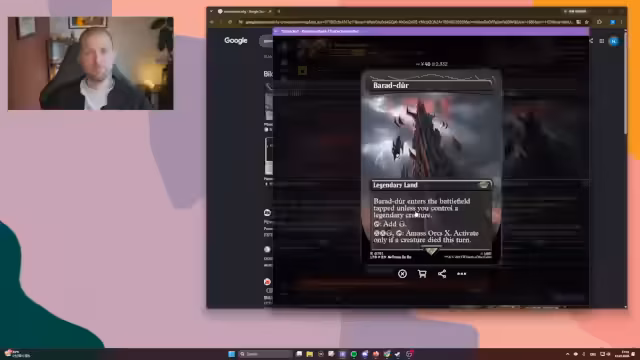The width and height of the screenshot is (640, 360).
Task: Reload the current browser page
Action: pos(230,22)
